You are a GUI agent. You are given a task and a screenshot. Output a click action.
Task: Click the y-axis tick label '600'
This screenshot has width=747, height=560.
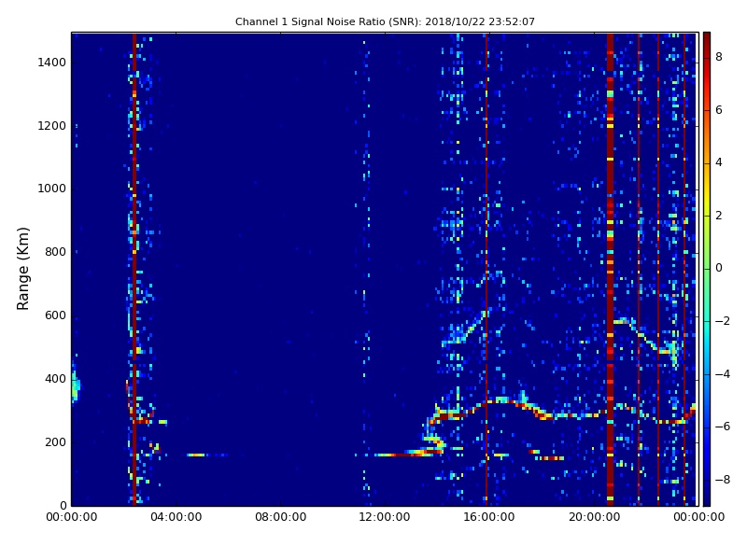(55, 315)
